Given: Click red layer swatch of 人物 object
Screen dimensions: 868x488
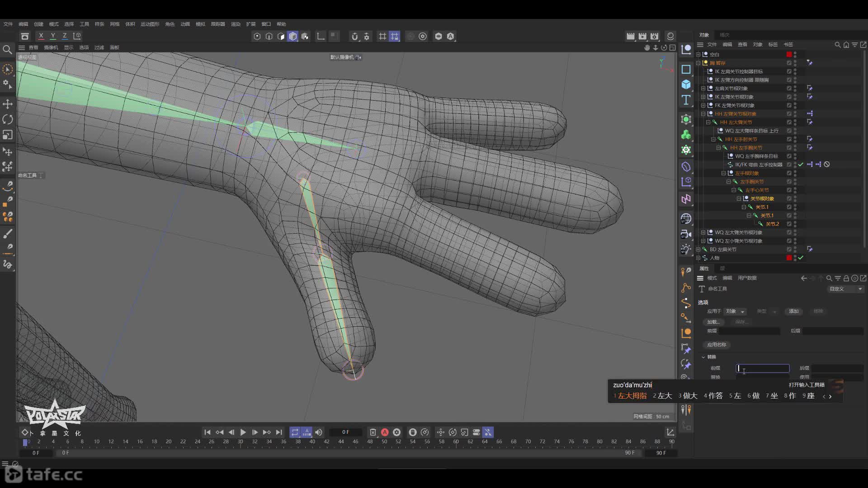Looking at the screenshot, I should pos(789,258).
